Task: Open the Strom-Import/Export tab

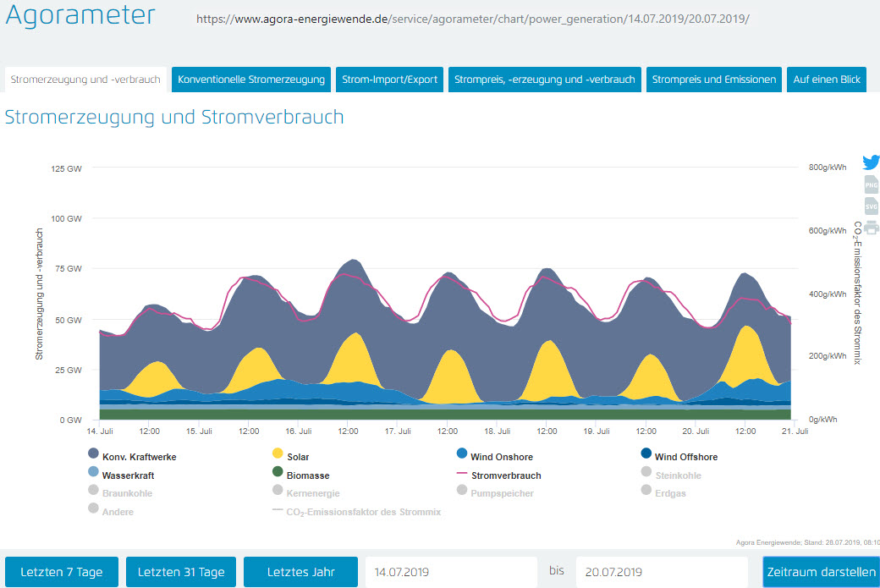Action: [x=389, y=80]
